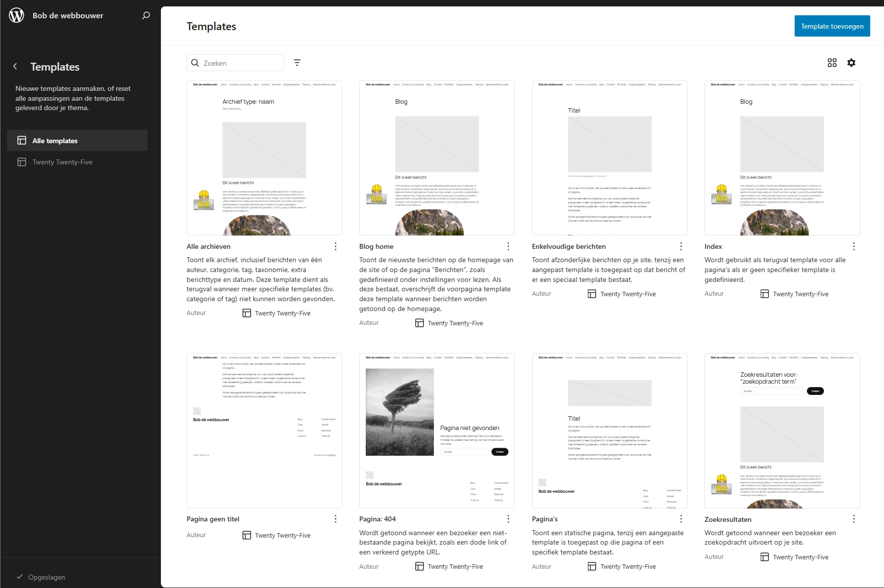The width and height of the screenshot is (884, 588).
Task: Click the WordPress logo in the top left
Action: 16,15
